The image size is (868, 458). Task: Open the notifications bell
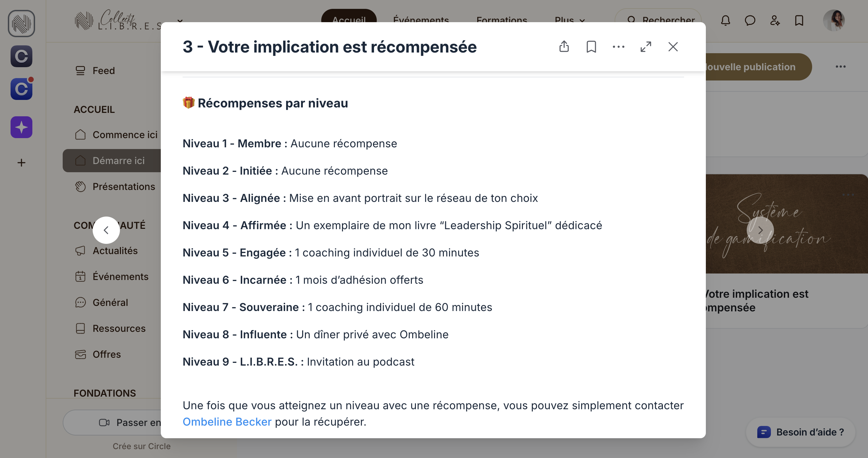coord(726,20)
